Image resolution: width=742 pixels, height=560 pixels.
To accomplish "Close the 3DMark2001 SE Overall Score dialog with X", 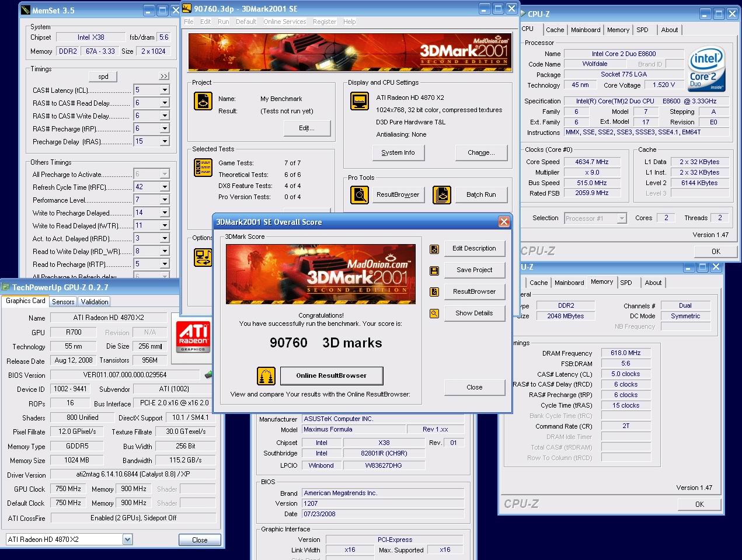I will pyautogui.click(x=504, y=221).
